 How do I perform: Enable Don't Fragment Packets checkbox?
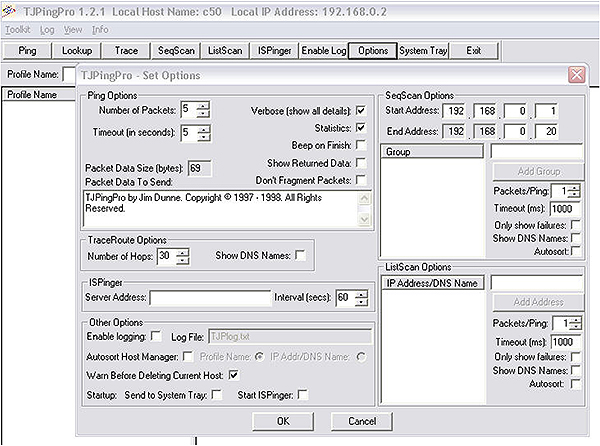click(360, 180)
